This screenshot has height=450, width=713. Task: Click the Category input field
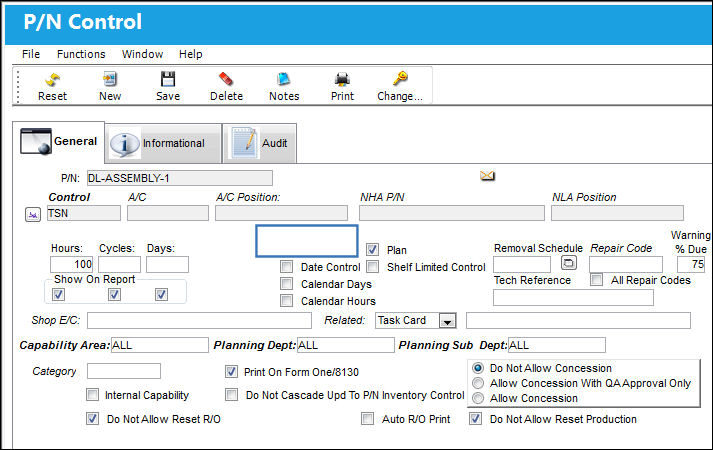pos(124,371)
